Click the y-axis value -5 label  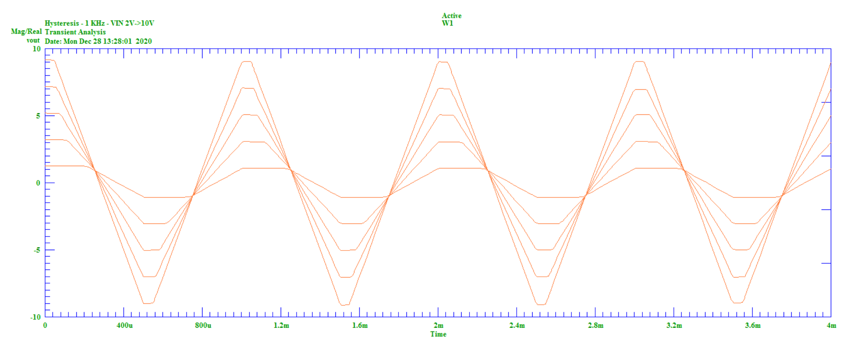(37, 250)
